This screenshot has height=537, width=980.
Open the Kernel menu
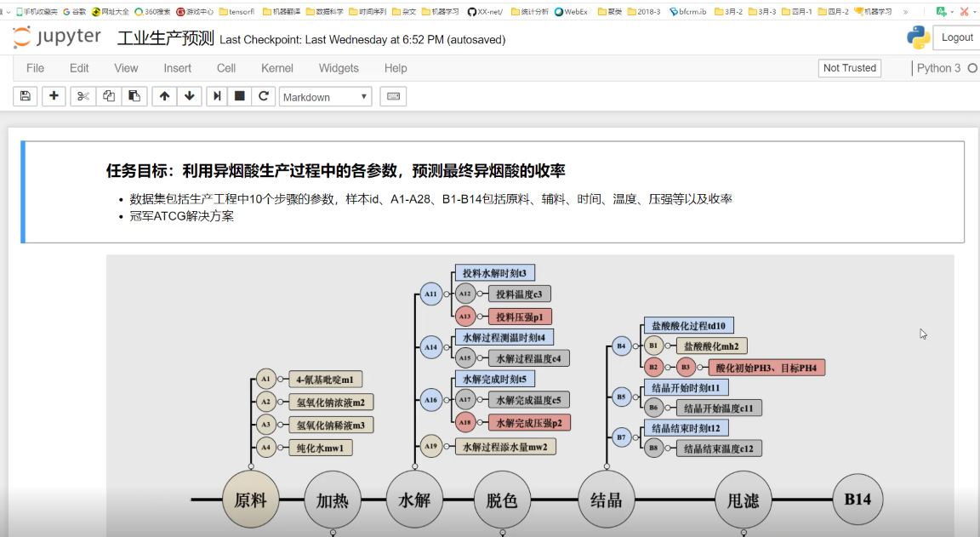coord(276,68)
